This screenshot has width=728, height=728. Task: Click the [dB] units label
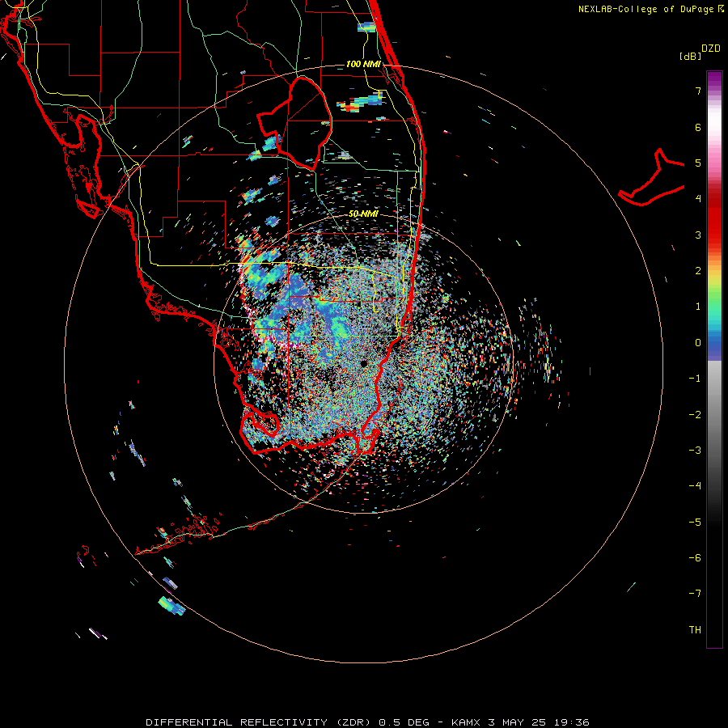pyautogui.click(x=691, y=56)
